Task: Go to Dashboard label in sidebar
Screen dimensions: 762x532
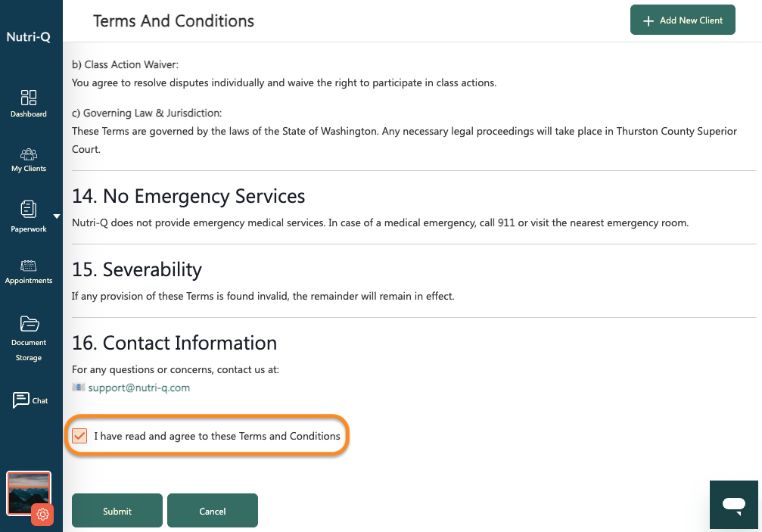Action: [29, 114]
